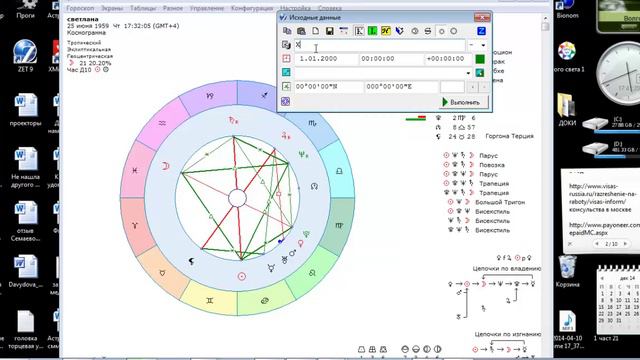Click the Gemini sign on zodiac ring
This screenshot has height=360, width=640.
[209, 301]
